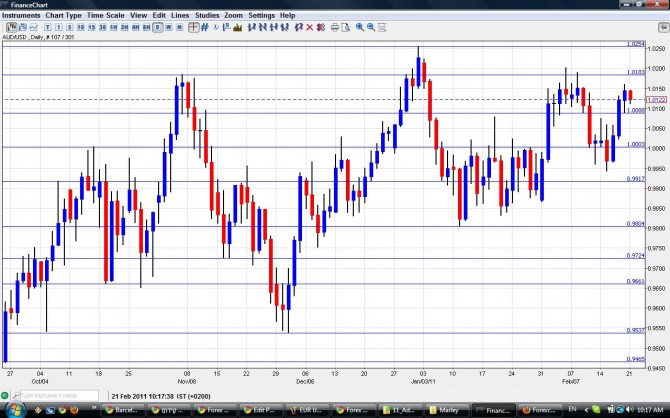This screenshot has height=418, width=670.
Task: Open the Chart Type menu
Action: 63,15
